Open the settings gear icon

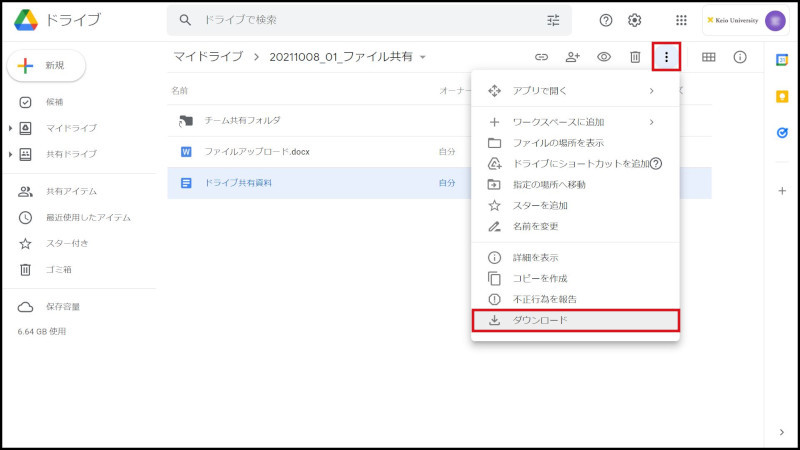[634, 20]
